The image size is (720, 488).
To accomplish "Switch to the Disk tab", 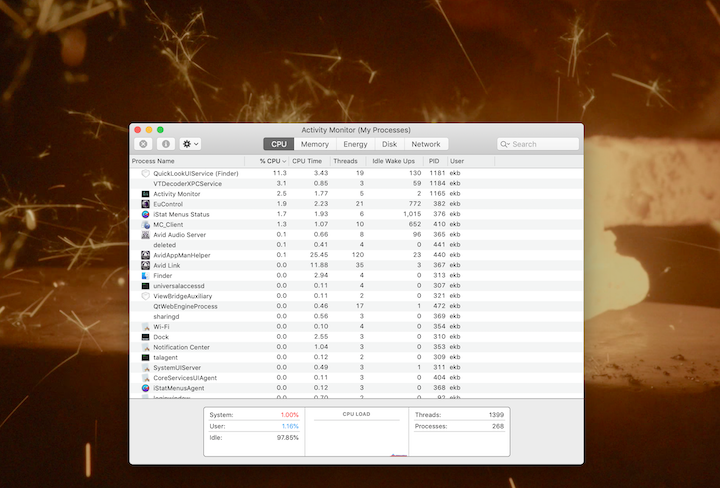I will [x=389, y=144].
